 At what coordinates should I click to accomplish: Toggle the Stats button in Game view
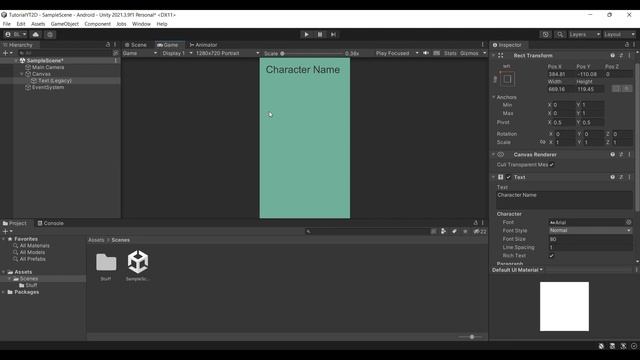(450, 53)
